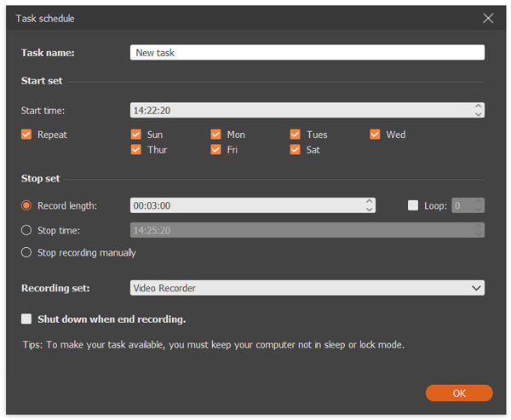511x420 pixels.
Task: Enable Shut down when end recording
Action: pos(26,319)
